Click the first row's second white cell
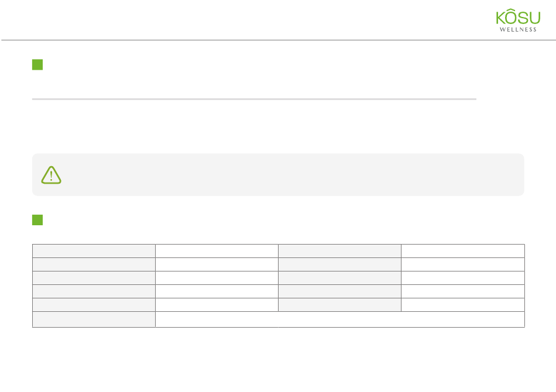The height and width of the screenshot is (392, 556). [217, 251]
